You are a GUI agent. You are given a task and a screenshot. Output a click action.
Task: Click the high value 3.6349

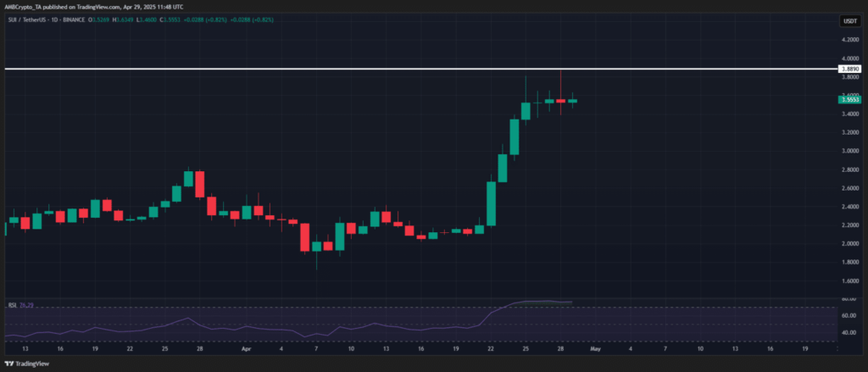[126, 19]
